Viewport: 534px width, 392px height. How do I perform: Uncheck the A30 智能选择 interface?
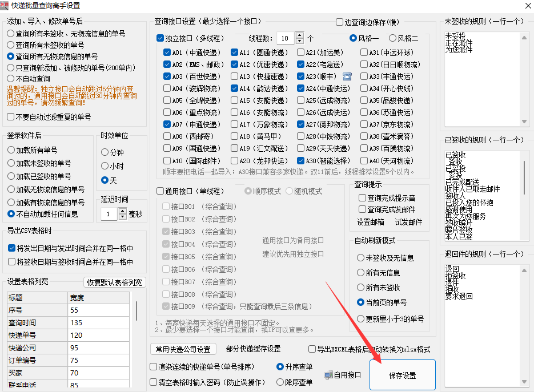coord(300,160)
